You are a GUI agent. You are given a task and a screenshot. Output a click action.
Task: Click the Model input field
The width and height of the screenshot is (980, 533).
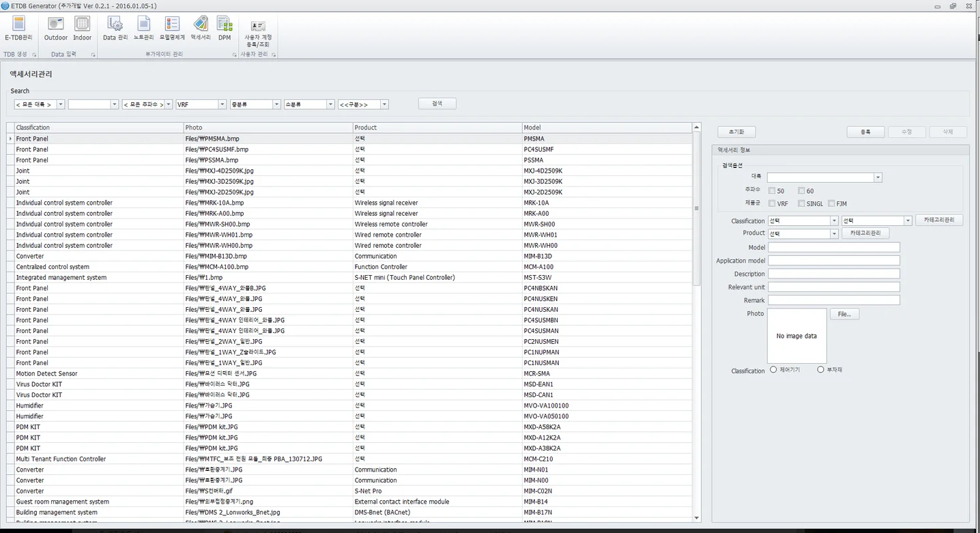[834, 247]
